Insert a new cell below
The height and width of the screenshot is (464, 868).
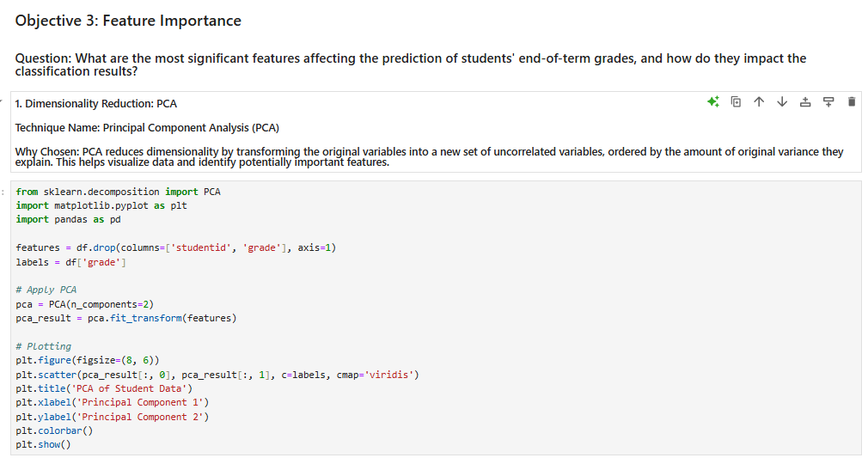(x=828, y=102)
